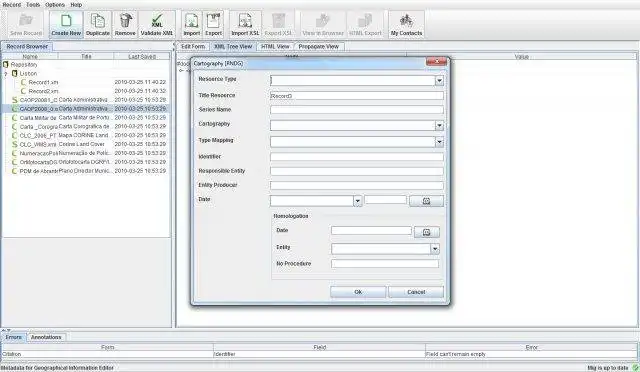The height and width of the screenshot is (372, 640).
Task: Switch to the XML Tree View tab
Action: click(x=233, y=47)
